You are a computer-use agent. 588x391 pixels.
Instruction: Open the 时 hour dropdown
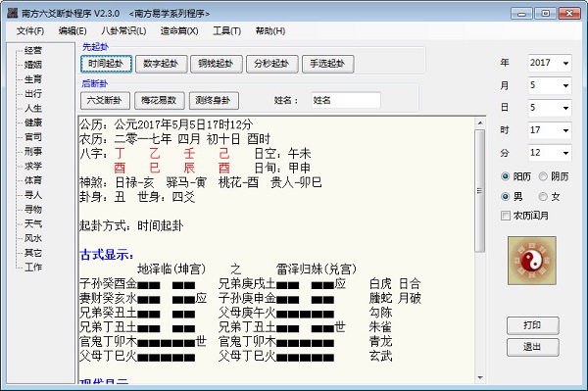click(x=565, y=130)
